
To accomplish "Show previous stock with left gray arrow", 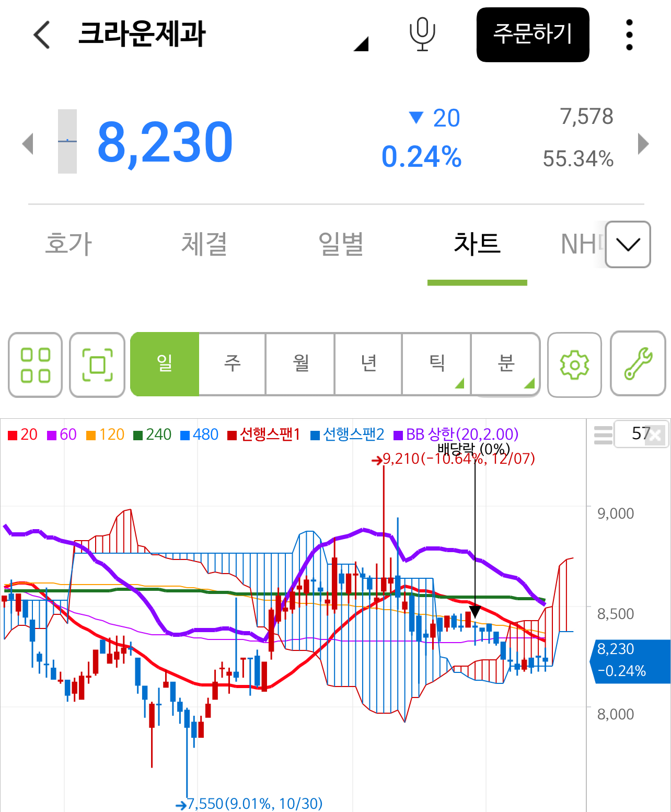I will click(x=28, y=143).
